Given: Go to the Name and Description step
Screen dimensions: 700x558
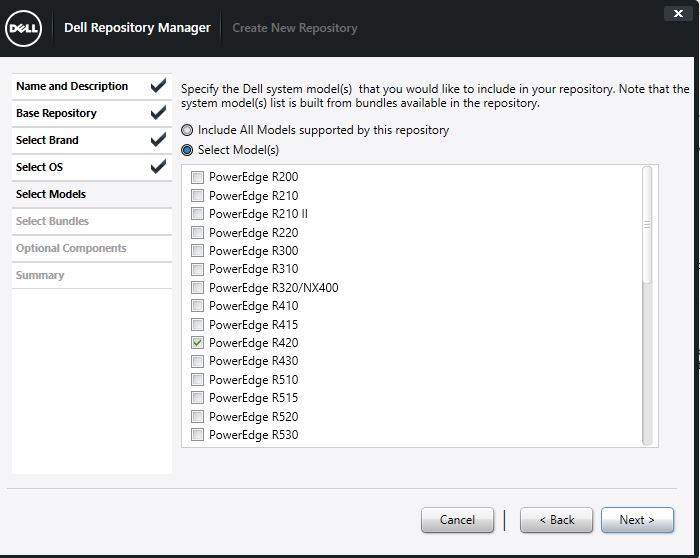Looking at the screenshot, I should pyautogui.click(x=72, y=87).
